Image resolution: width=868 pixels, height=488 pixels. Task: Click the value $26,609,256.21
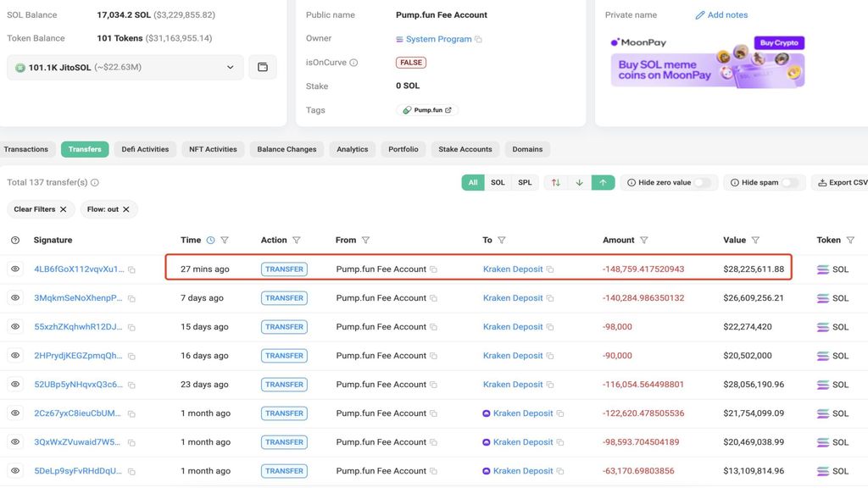(754, 298)
